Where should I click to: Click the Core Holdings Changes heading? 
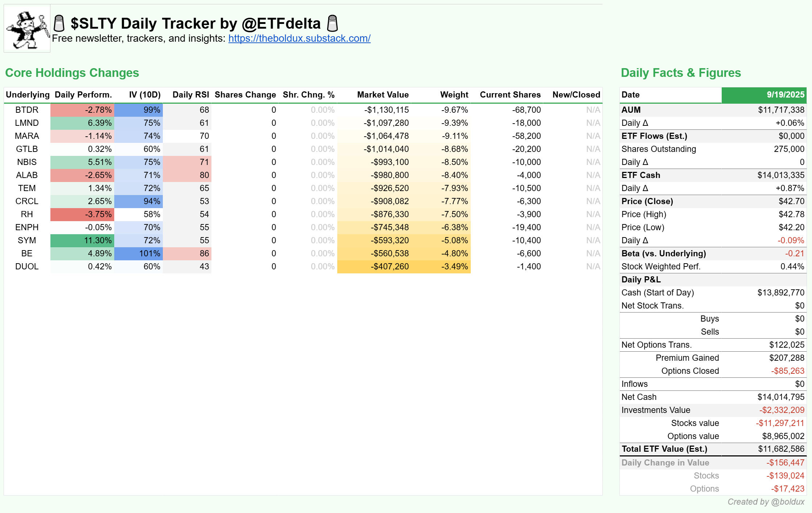[x=72, y=73]
